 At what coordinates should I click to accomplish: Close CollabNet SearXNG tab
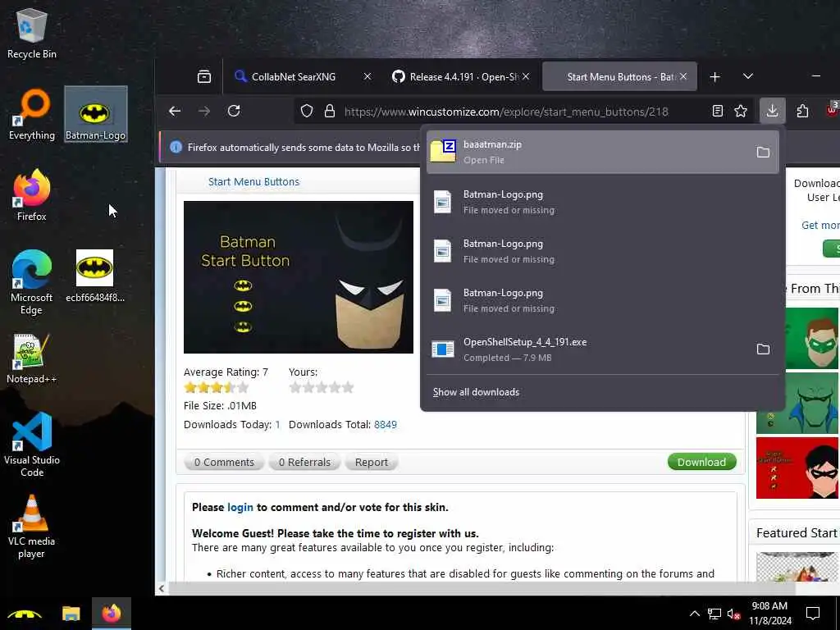[367, 76]
